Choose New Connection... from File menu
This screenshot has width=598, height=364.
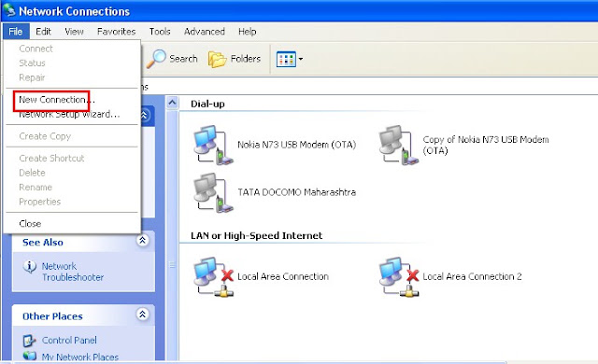(x=72, y=100)
